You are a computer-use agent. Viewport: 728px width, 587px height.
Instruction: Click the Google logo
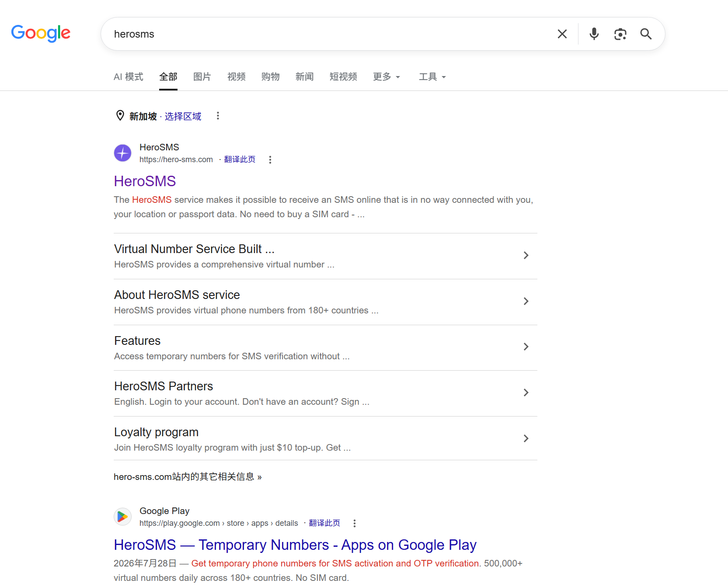point(41,33)
